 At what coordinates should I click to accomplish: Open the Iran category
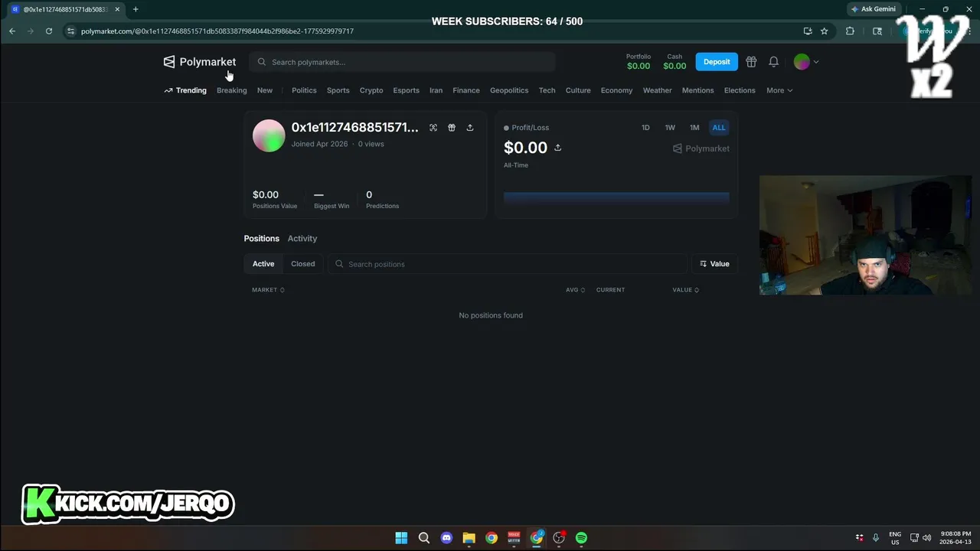tap(436, 90)
